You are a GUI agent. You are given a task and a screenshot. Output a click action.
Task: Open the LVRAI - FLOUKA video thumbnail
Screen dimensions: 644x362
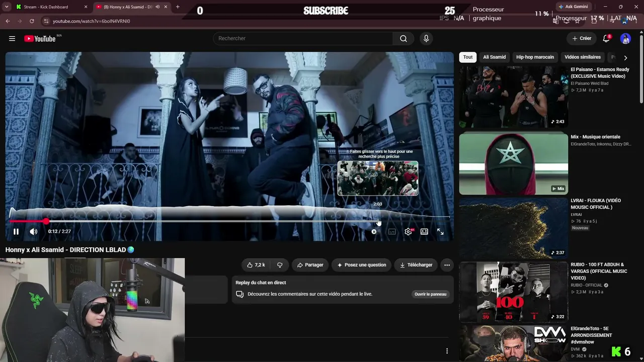tap(513, 228)
